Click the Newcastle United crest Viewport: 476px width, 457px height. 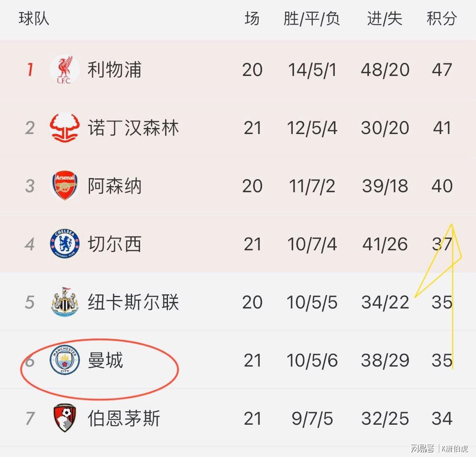(65, 302)
